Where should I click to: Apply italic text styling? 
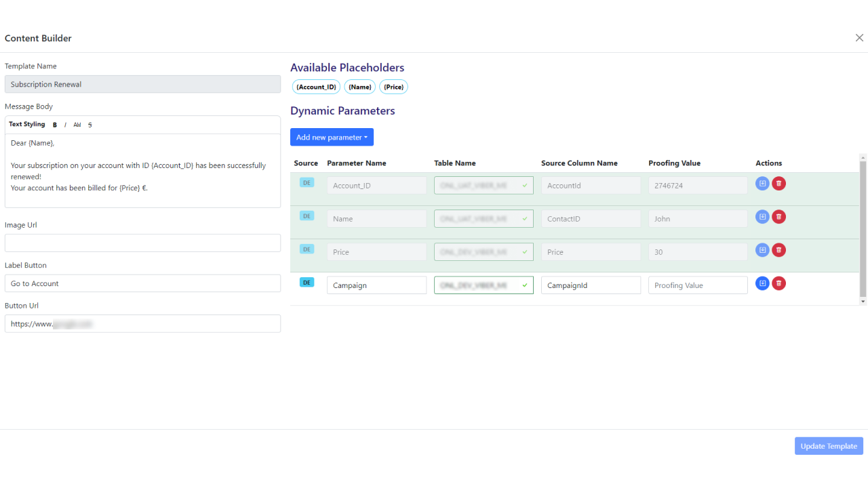pos(65,125)
